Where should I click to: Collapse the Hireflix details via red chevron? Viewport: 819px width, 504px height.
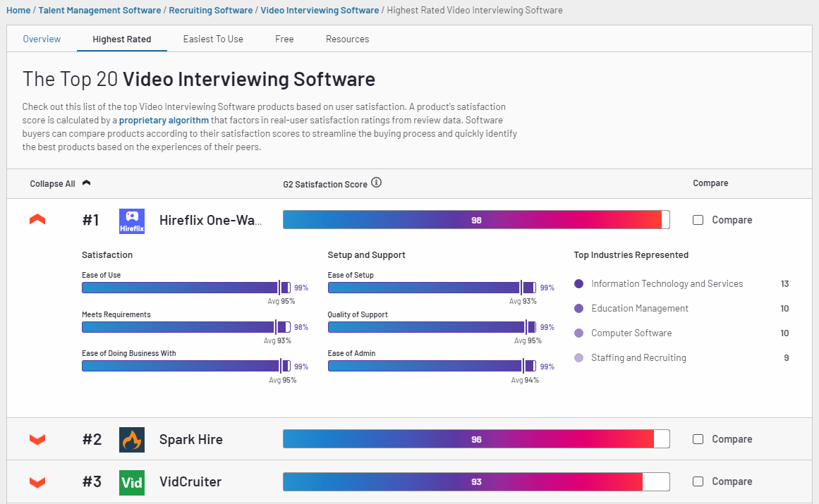coord(37,219)
